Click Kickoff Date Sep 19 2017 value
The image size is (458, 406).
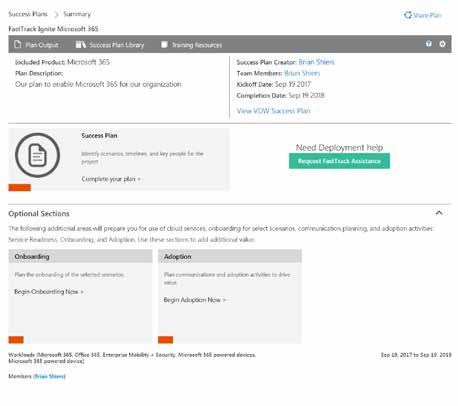coord(293,84)
